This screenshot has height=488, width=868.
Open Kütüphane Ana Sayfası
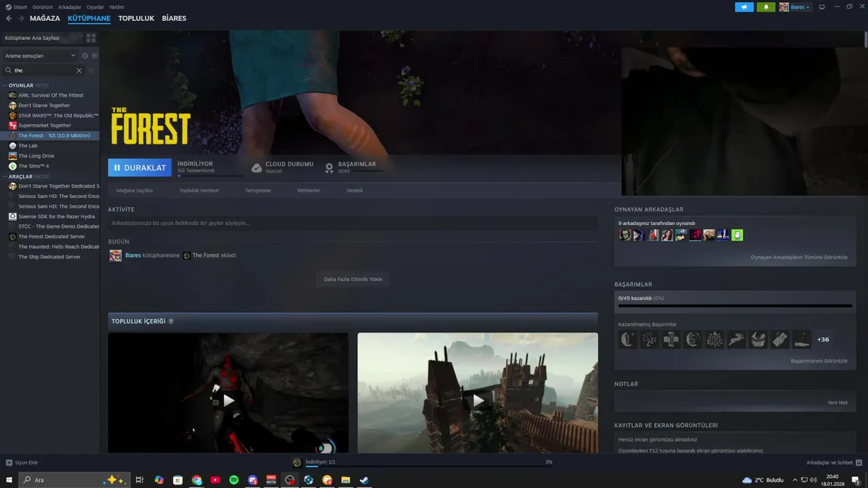[x=42, y=38]
